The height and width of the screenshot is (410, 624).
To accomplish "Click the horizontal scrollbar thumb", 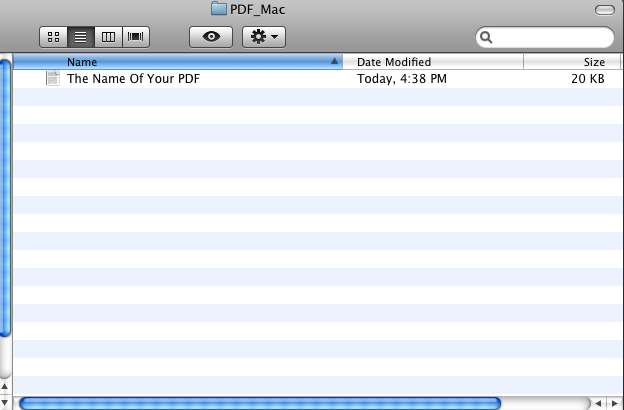I will pyautogui.click(x=260, y=403).
